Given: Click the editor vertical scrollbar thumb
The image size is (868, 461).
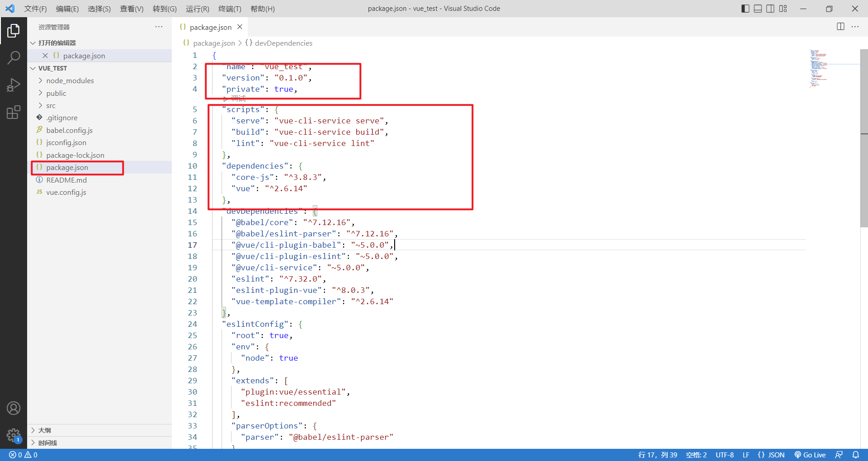Looking at the screenshot, I should [864, 138].
